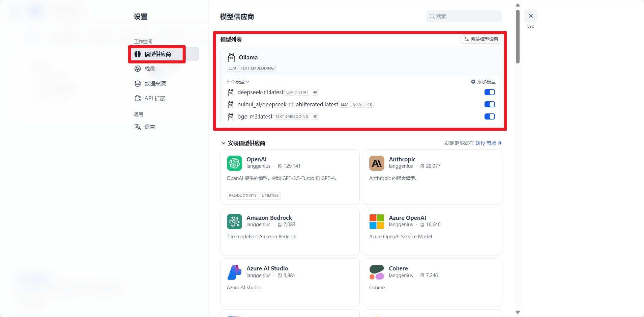Click the scrollbar up arrow

click(x=518, y=5)
